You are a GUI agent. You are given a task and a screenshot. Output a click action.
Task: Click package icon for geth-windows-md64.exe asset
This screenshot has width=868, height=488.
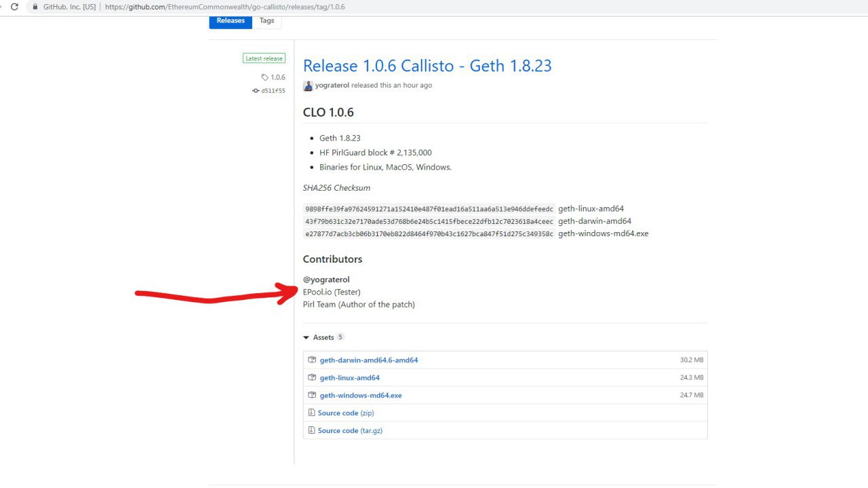(x=312, y=395)
